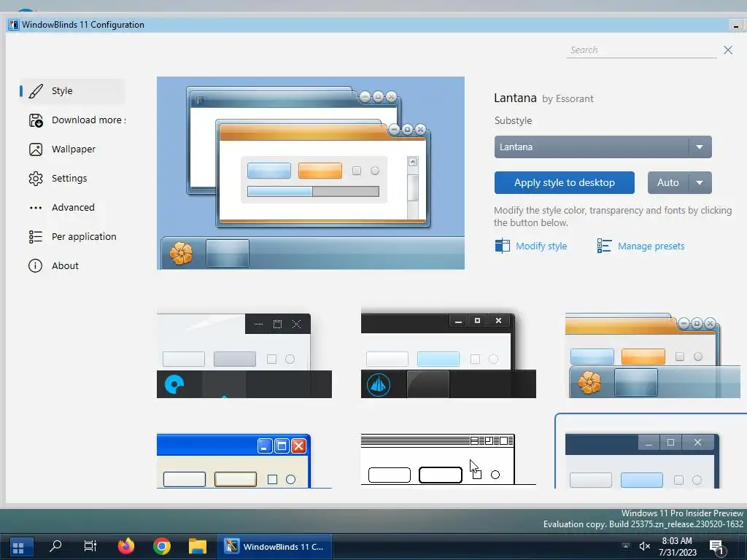This screenshot has width=747, height=560.
Task: Launch Chrome from taskbar
Action: (162, 546)
